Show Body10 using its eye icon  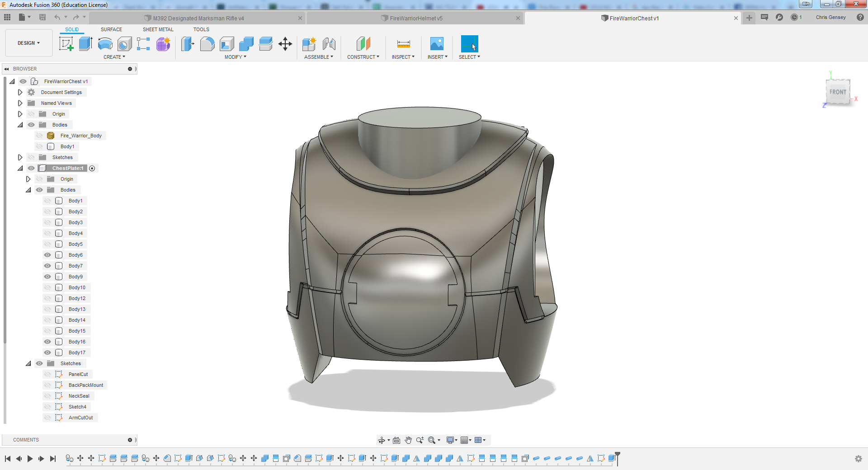click(x=47, y=287)
